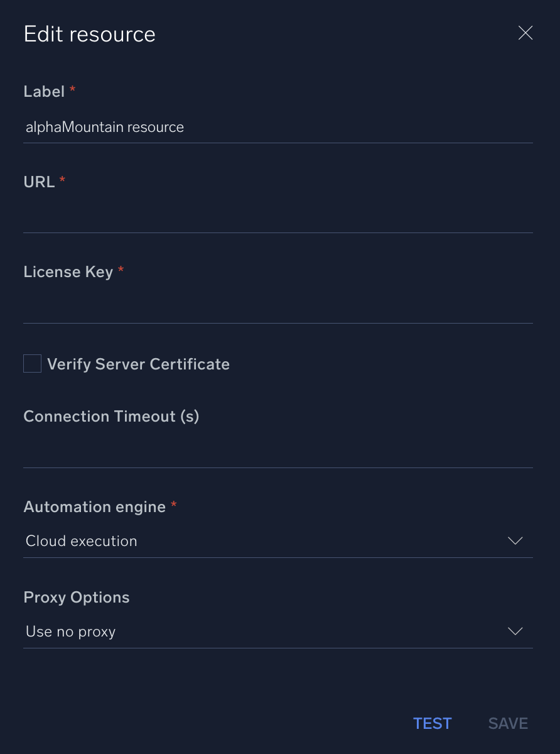Enable the Verify Server Certificate checkbox

[x=33, y=364]
